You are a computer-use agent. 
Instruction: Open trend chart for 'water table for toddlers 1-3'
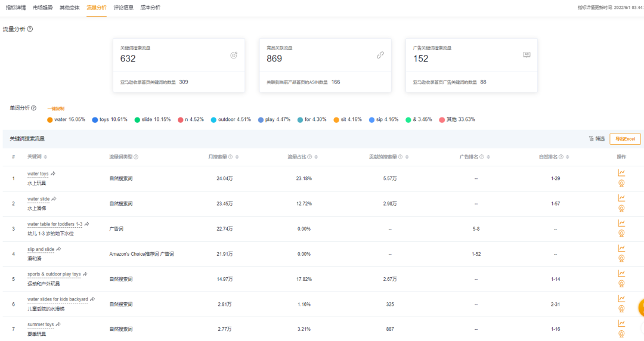(621, 223)
